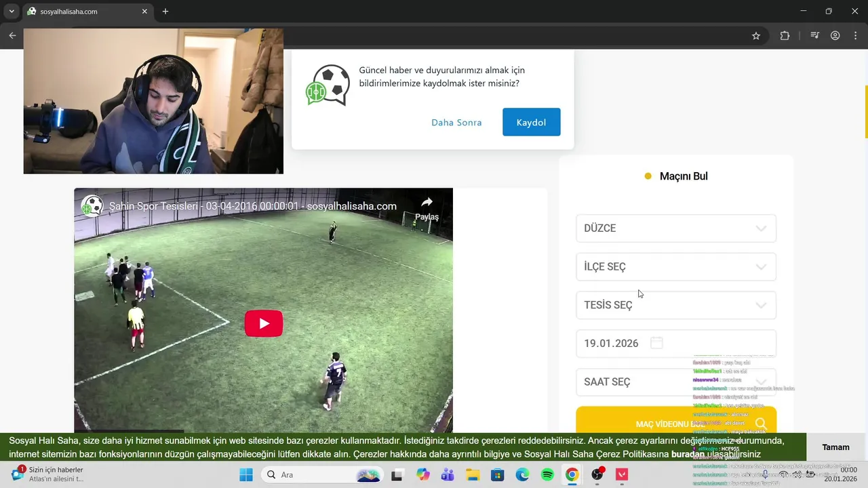Click the Kaydol button in notification popup
The width and height of the screenshot is (868, 488).
pyautogui.click(x=531, y=122)
